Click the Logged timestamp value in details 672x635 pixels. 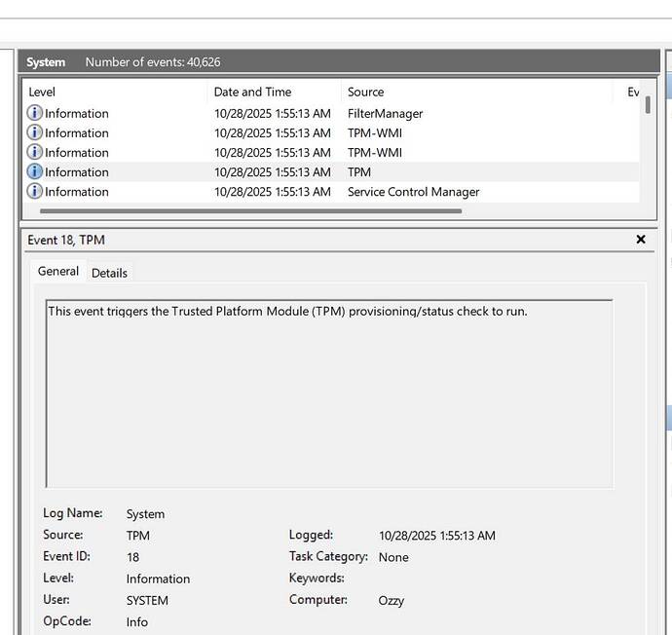click(x=436, y=536)
